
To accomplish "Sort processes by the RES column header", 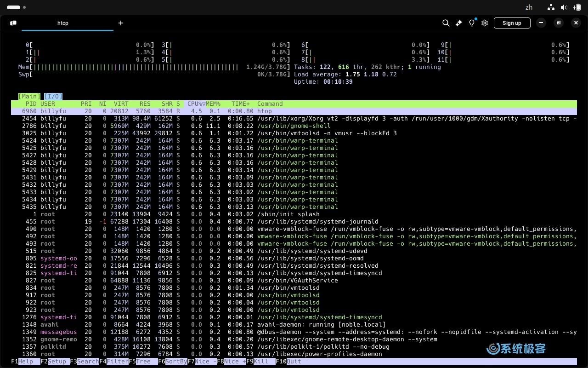I will [x=145, y=104].
